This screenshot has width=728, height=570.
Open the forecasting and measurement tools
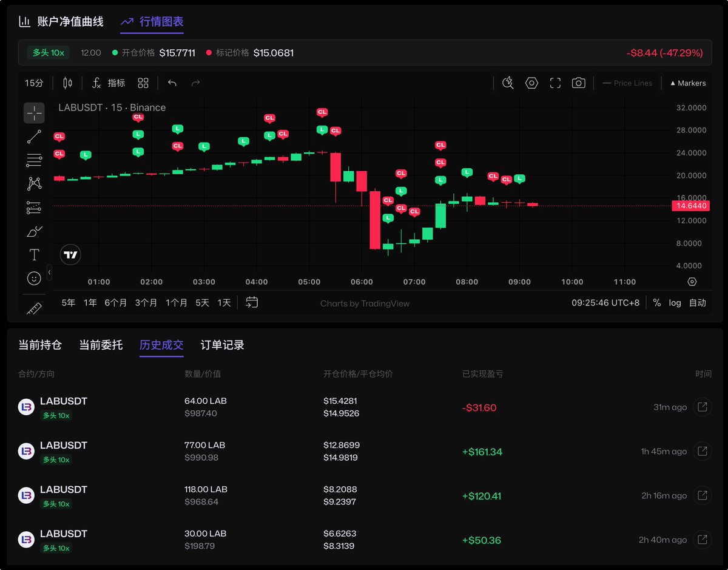[x=34, y=208]
